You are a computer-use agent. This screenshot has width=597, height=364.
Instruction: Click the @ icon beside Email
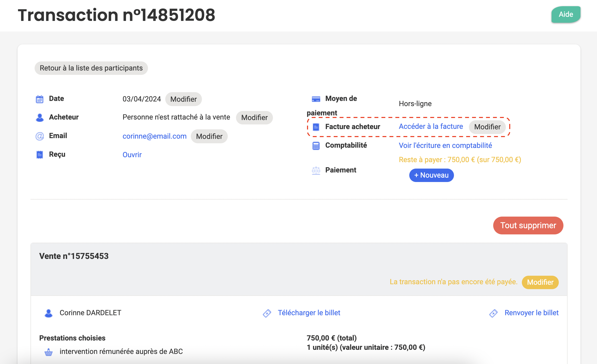click(x=40, y=136)
